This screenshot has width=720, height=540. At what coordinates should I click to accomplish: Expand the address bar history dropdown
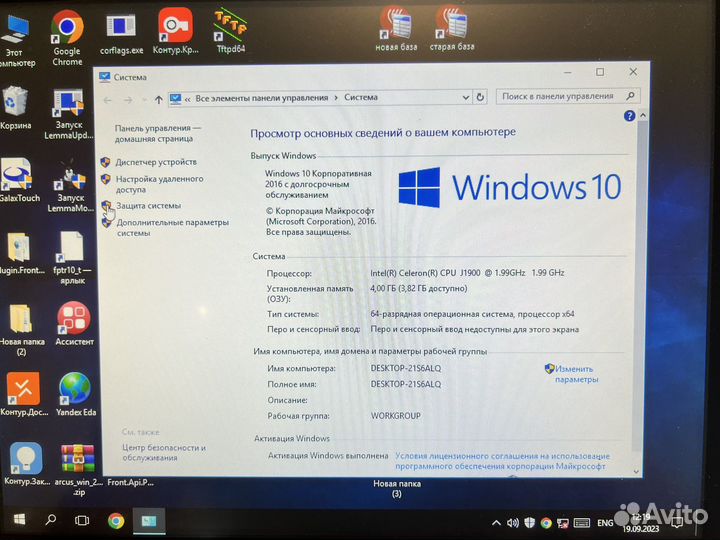click(466, 97)
